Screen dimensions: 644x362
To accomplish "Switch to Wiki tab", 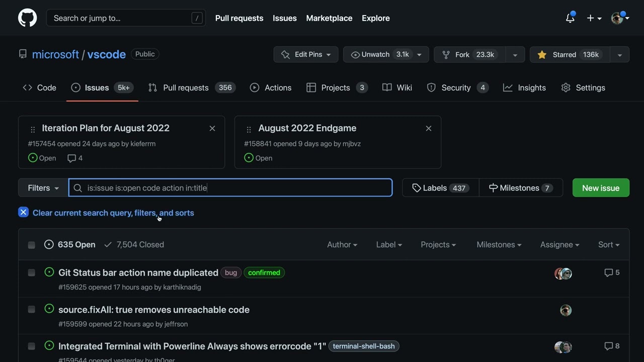I will click(397, 87).
